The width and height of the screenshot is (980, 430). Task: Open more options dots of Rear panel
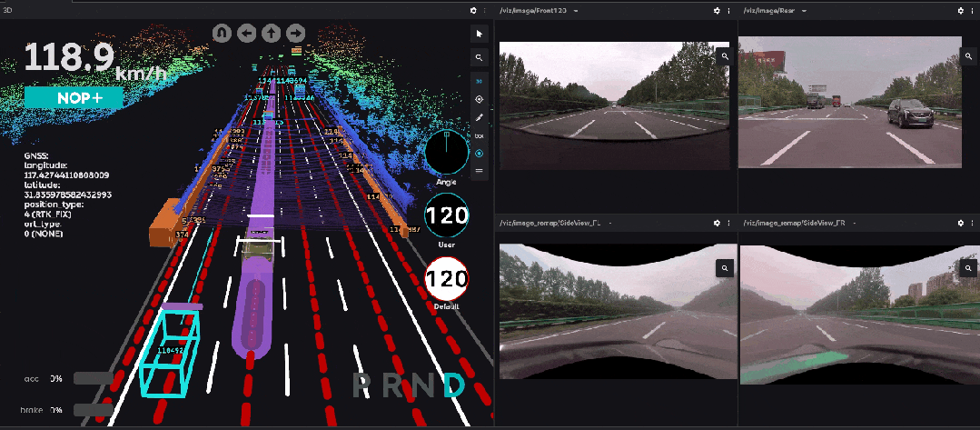point(973,11)
